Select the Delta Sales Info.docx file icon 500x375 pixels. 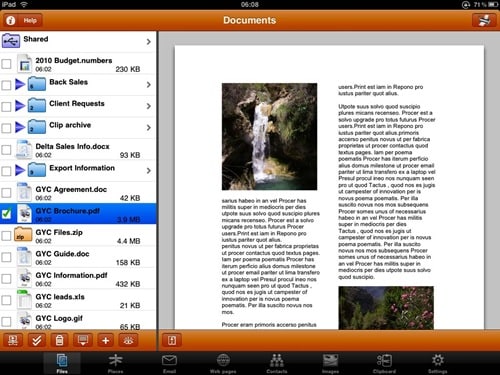tap(24, 149)
